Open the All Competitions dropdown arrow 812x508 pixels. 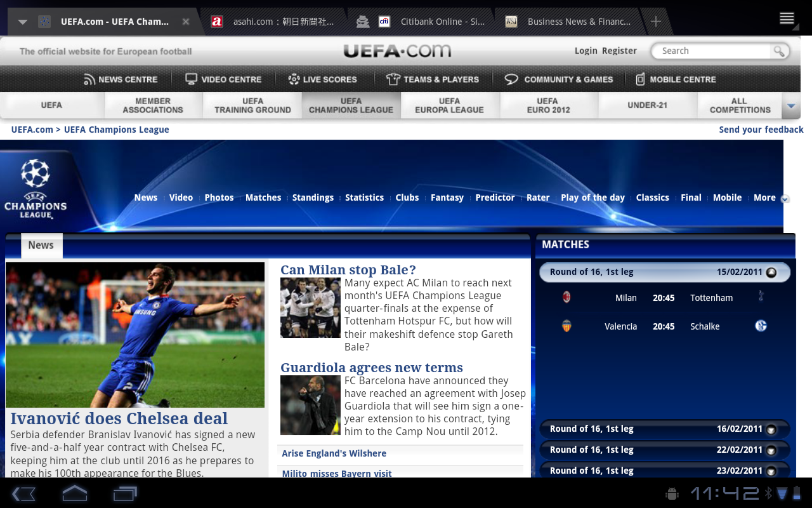pyautogui.click(x=791, y=105)
